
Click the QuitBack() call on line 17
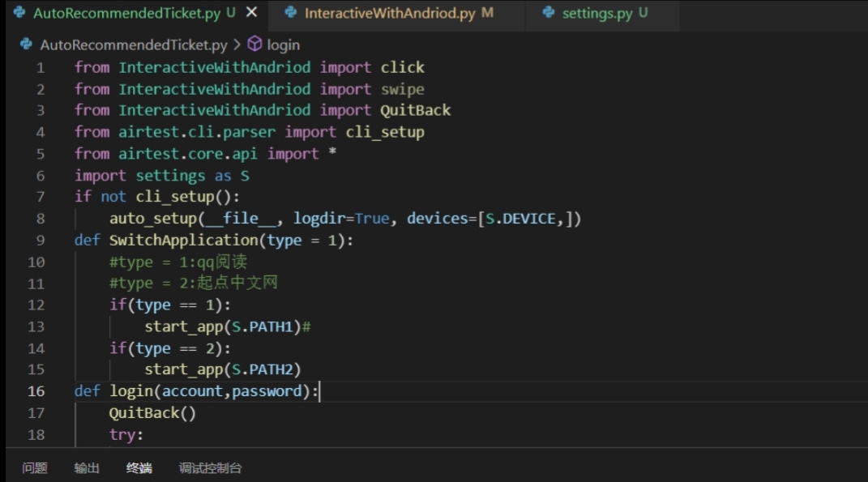pos(152,414)
